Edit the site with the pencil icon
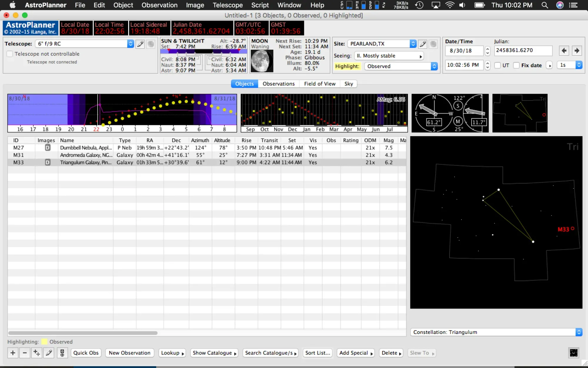 point(422,44)
